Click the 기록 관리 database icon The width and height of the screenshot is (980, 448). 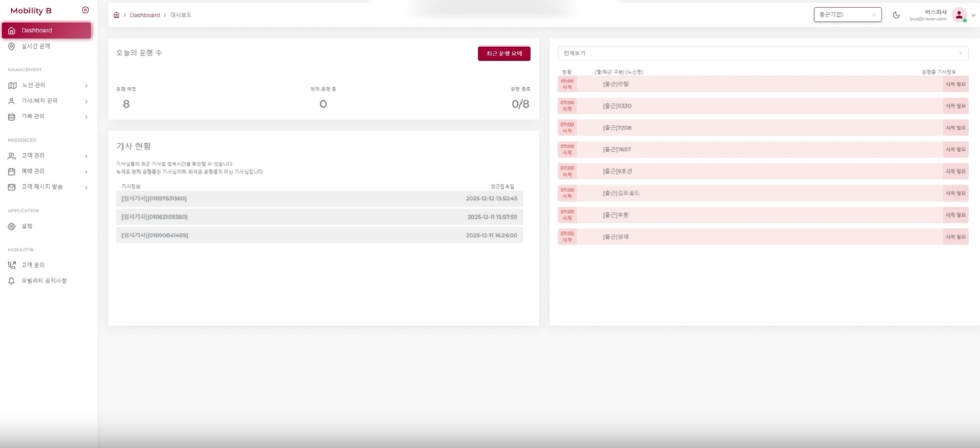point(11,117)
